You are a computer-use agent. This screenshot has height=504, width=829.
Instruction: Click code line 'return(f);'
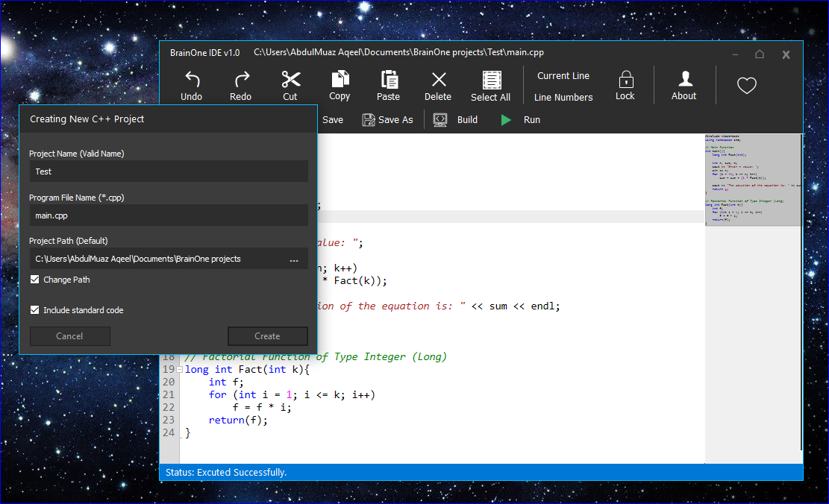pyautogui.click(x=238, y=420)
